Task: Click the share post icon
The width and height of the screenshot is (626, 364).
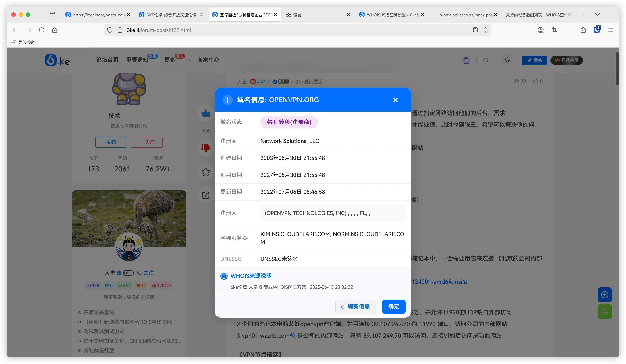Action: [x=205, y=195]
